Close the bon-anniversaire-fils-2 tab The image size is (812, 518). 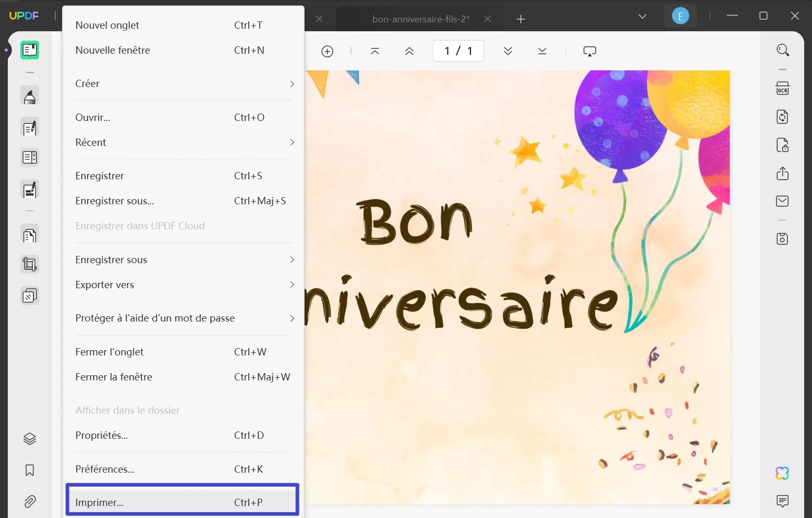[488, 19]
